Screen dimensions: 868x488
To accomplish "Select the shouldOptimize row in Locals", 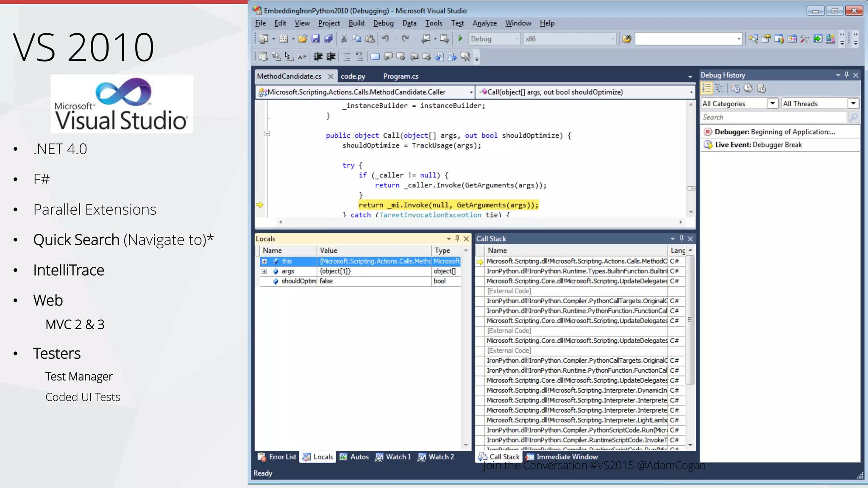I will [359, 281].
